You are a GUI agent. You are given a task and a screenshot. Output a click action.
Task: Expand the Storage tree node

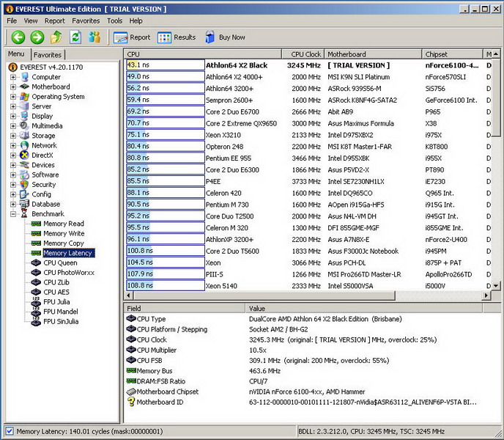coord(13,136)
